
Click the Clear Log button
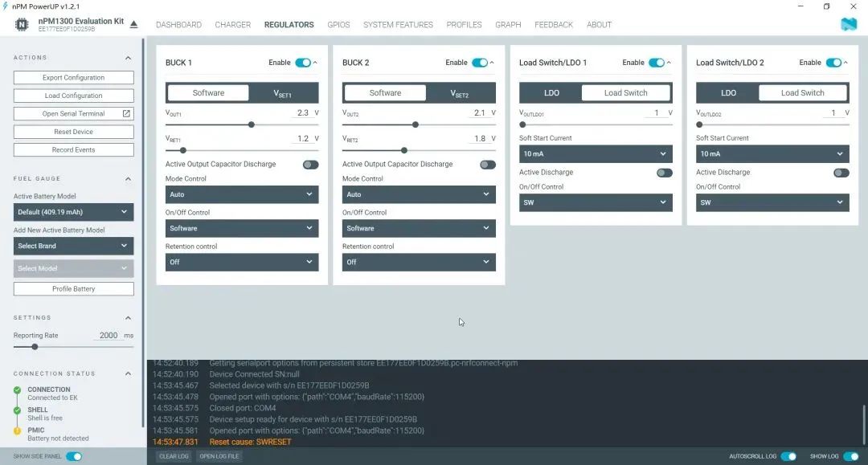[173, 456]
